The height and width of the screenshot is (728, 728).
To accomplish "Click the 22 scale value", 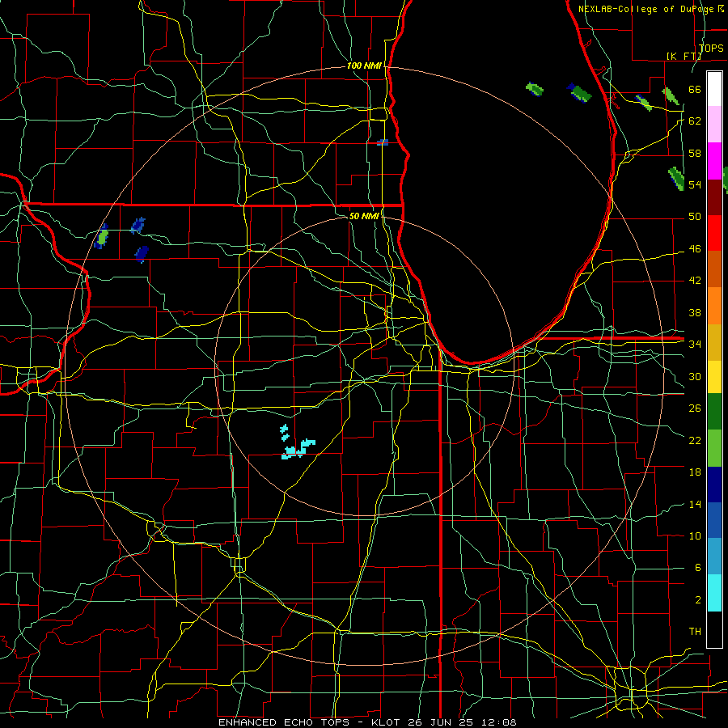I will pos(695,440).
